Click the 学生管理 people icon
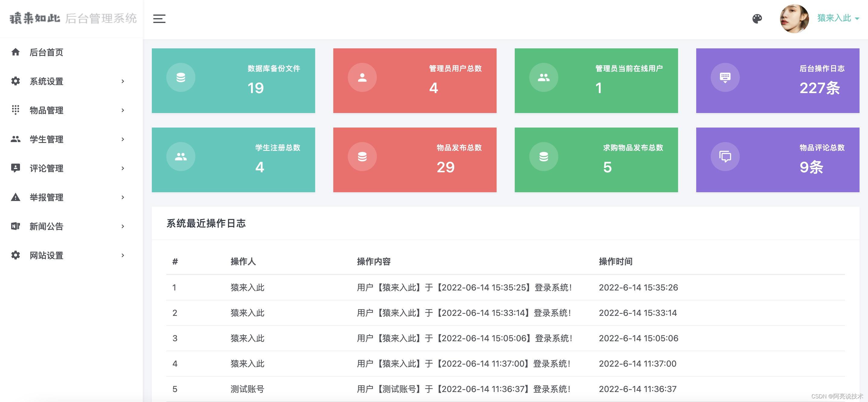The image size is (868, 402). [x=15, y=139]
